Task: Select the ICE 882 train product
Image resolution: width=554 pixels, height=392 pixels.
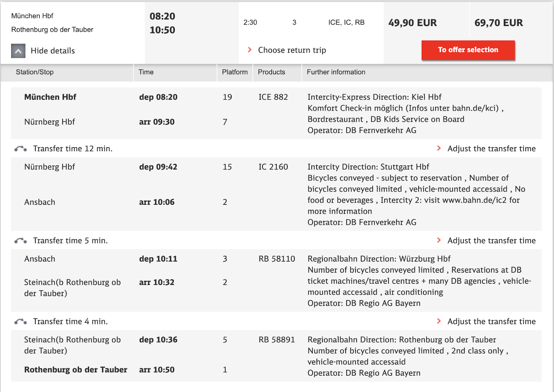Action: 273,97
